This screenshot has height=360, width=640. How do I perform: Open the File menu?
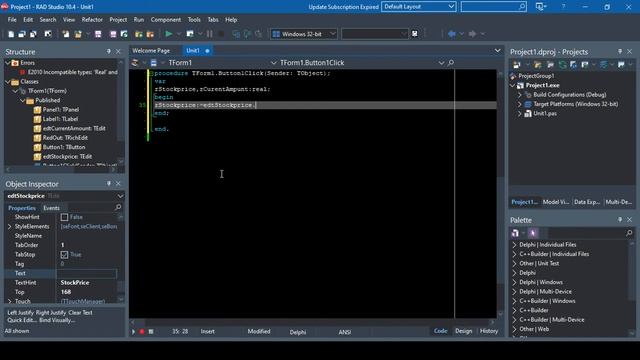tap(12, 20)
